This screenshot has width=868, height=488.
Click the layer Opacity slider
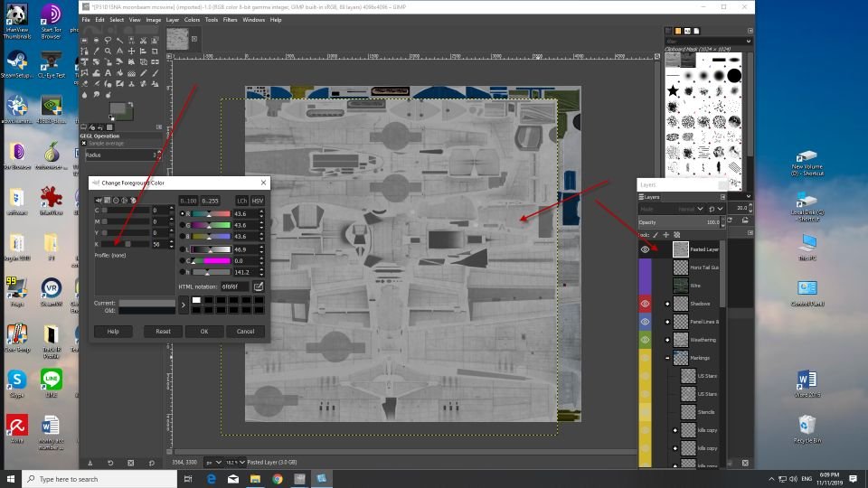(679, 222)
